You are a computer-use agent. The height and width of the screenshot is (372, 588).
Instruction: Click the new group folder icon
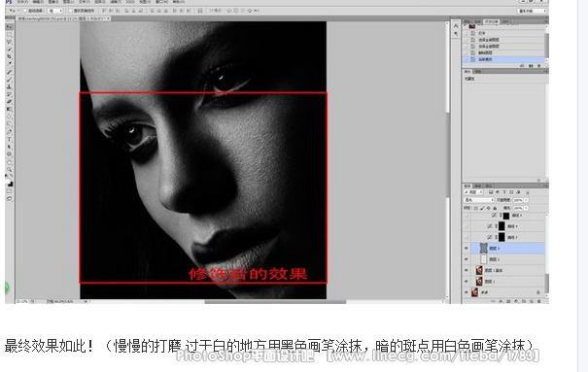pos(524,301)
